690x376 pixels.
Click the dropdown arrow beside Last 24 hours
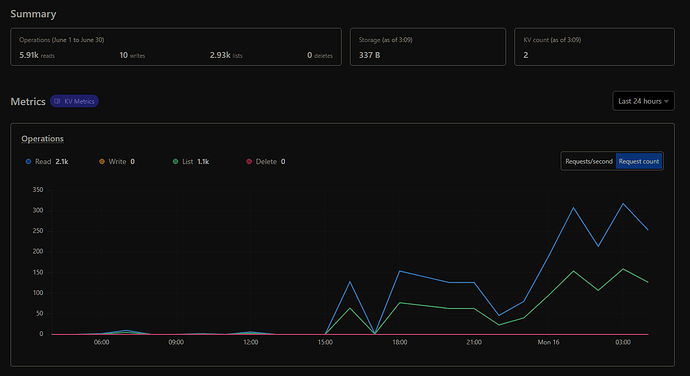(x=667, y=102)
